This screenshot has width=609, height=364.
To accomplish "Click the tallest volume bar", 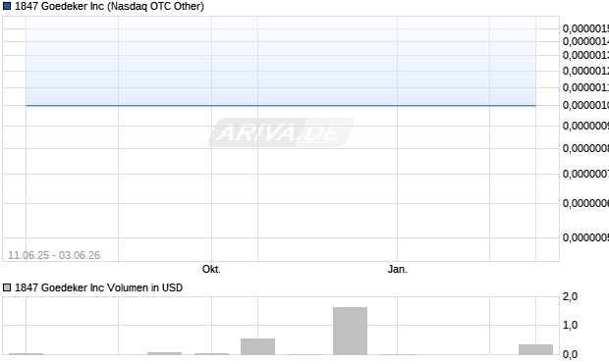I will [x=350, y=331].
